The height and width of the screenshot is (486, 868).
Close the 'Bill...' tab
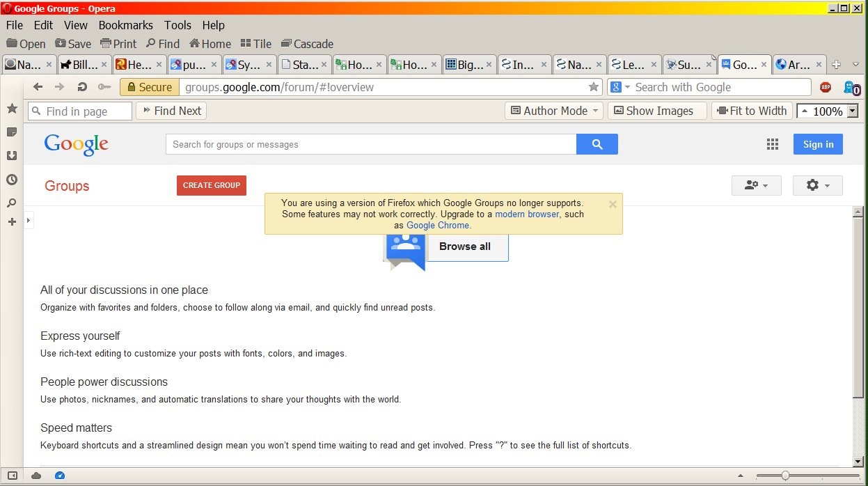(x=104, y=65)
